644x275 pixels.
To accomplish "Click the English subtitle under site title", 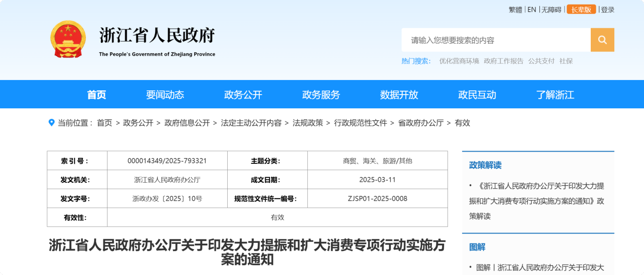I will (x=157, y=54).
